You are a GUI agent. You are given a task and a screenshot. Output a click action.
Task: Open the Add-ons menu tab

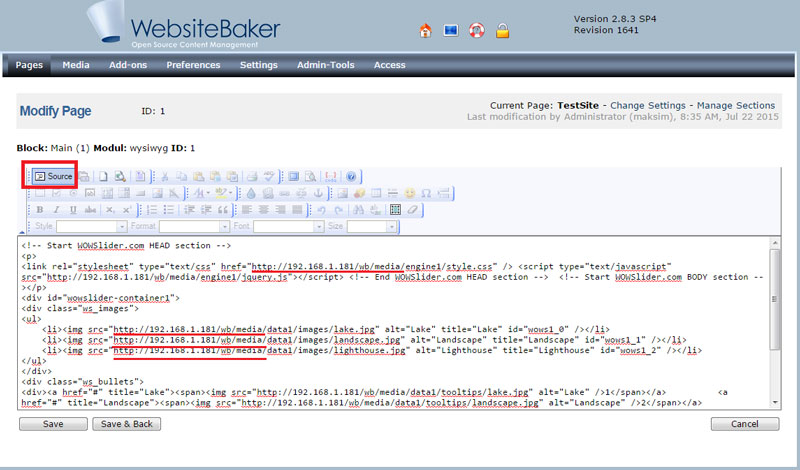[x=128, y=65]
